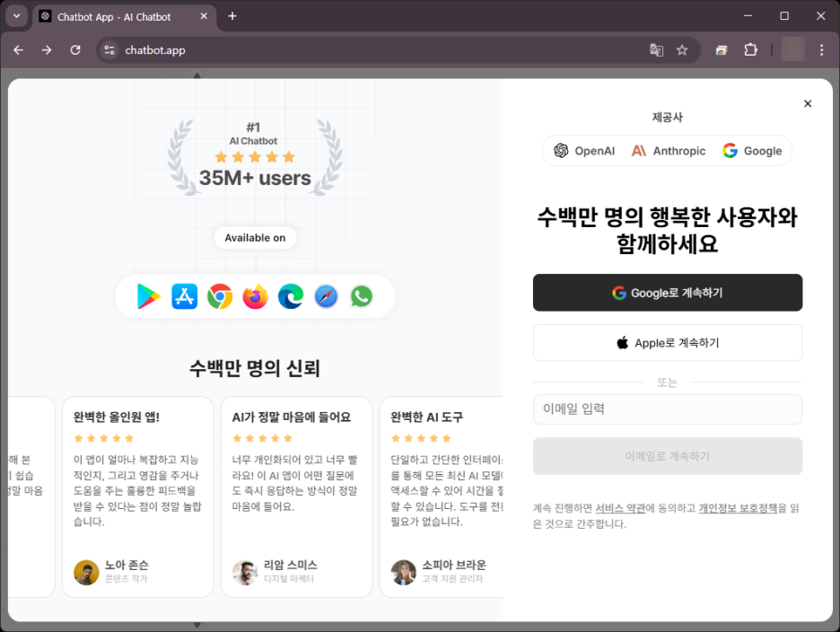Maximize the Chrome window
Image resolution: width=840 pixels, height=632 pixels.
(784, 16)
